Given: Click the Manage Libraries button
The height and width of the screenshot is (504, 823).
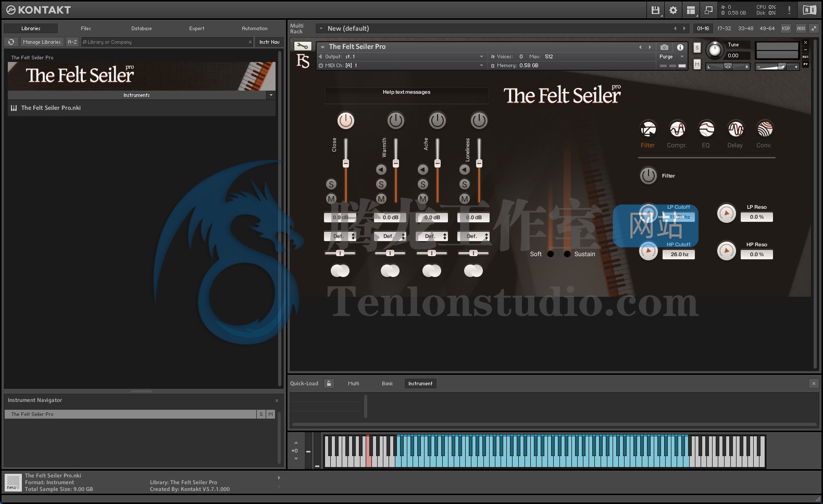Looking at the screenshot, I should click(x=42, y=42).
